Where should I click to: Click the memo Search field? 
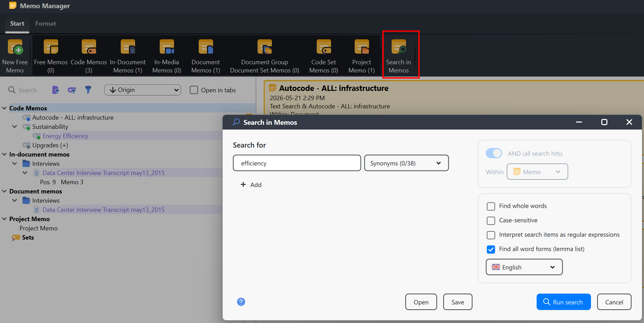click(27, 90)
